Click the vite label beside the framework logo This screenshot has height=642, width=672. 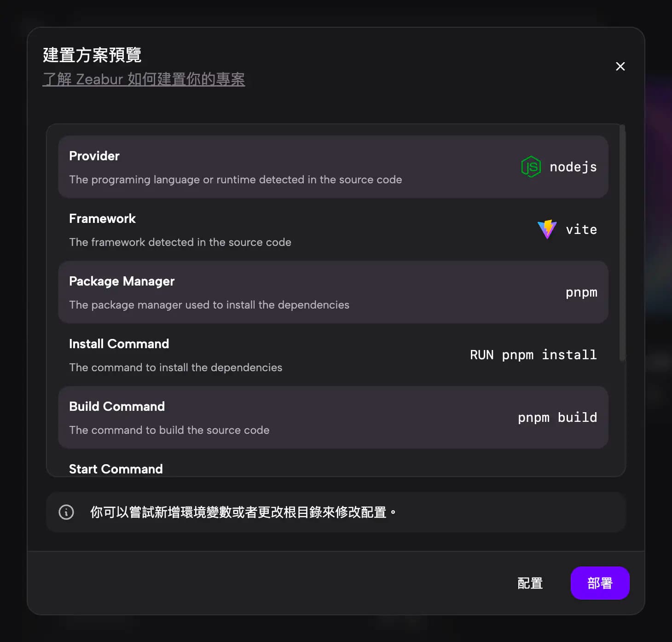581,229
